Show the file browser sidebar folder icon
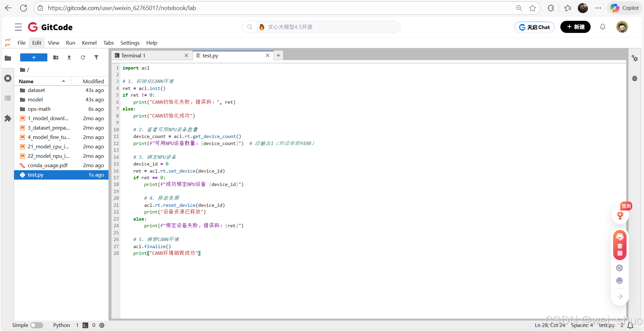644x331 pixels. (x=8, y=58)
